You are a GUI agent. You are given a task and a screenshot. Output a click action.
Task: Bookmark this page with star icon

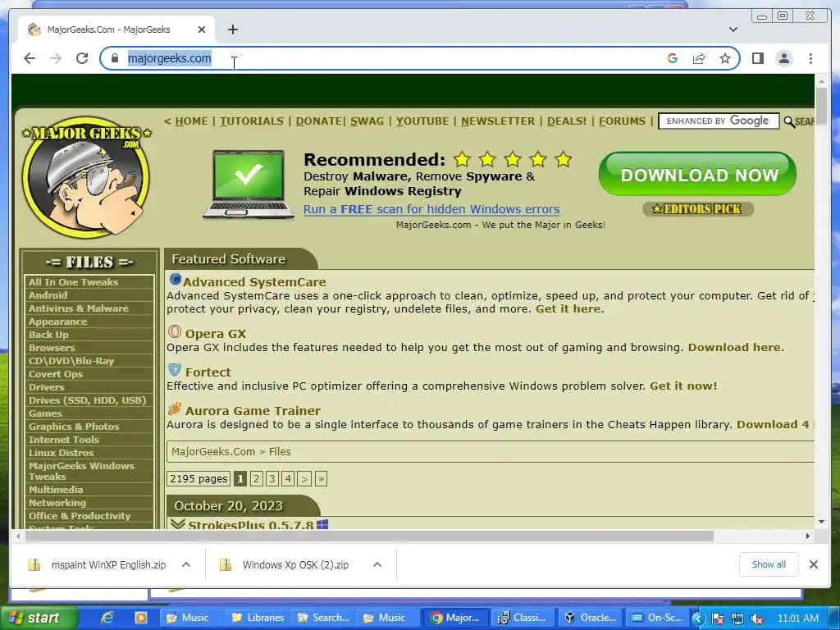tap(725, 58)
